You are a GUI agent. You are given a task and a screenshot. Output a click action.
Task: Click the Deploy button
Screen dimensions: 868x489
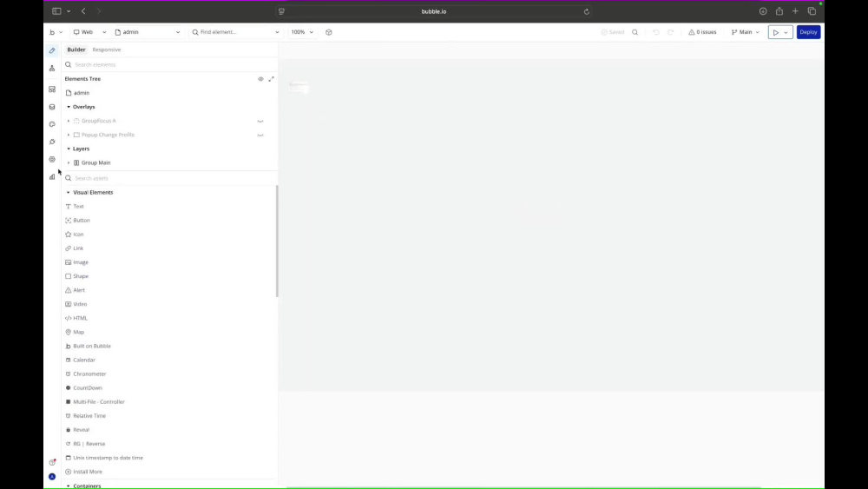808,32
